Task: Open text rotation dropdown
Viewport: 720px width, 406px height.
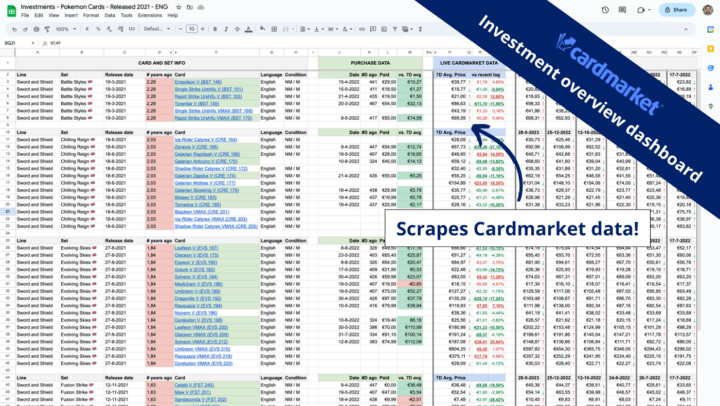Action: pos(346,29)
